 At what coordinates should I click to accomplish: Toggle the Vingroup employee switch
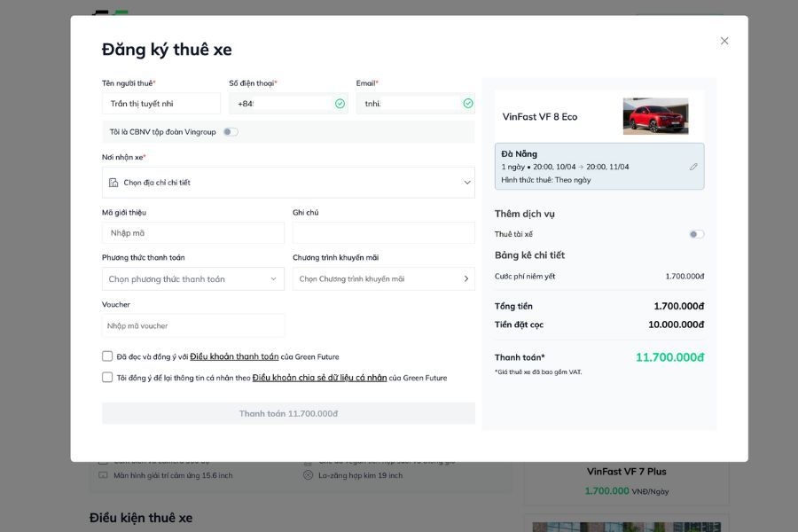pos(231,132)
